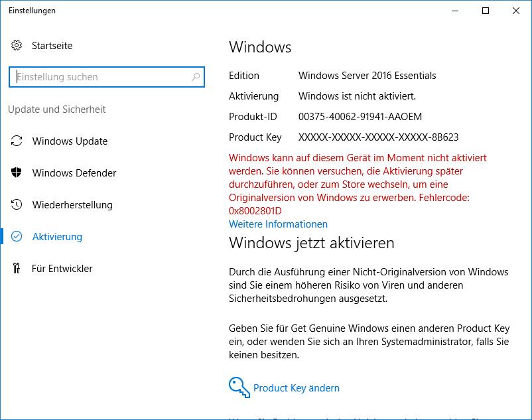
Task: Click the Windows Defender shield icon
Action: pyautogui.click(x=17, y=173)
